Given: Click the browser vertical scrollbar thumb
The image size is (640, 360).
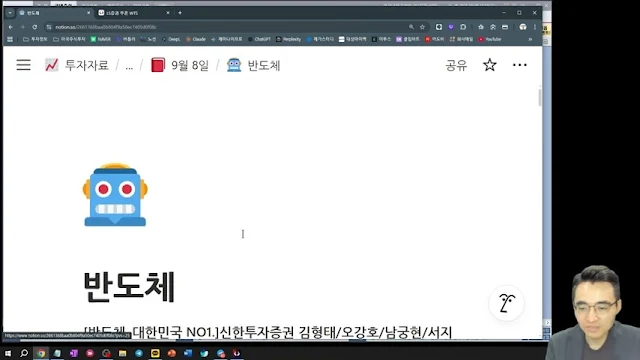Looking at the screenshot, I should [x=540, y=98].
